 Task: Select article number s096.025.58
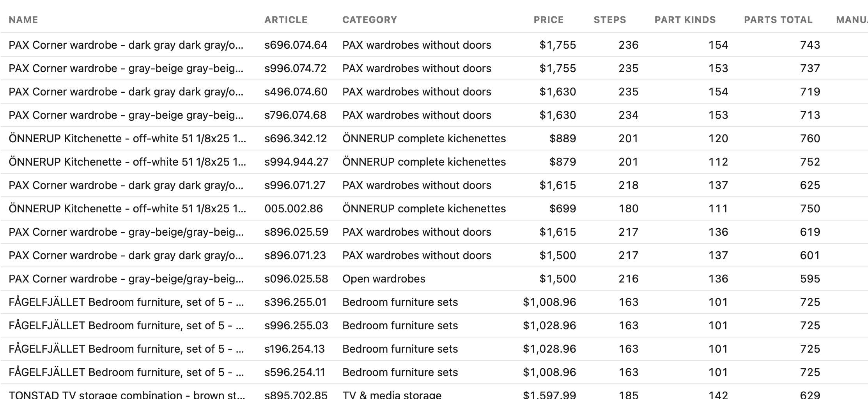pos(296,279)
